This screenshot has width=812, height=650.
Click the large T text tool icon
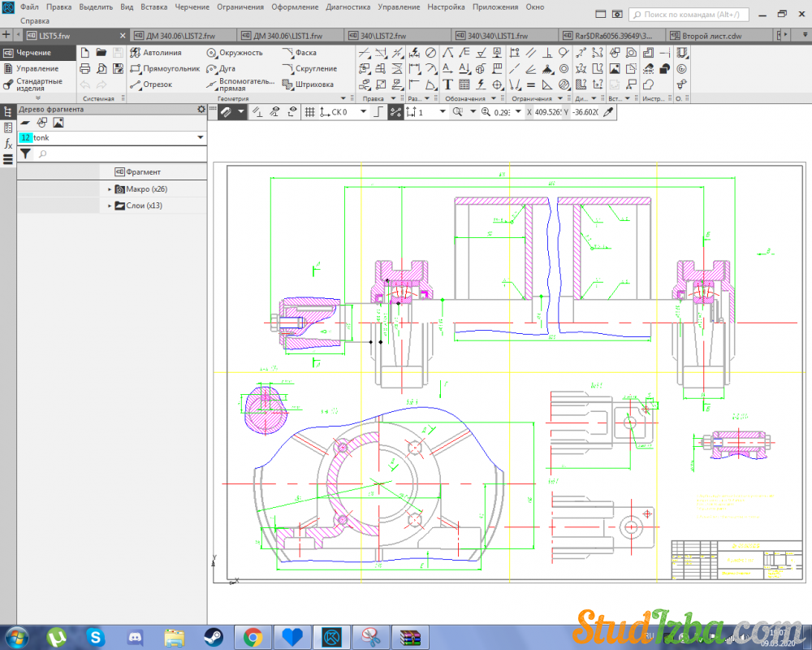(x=447, y=84)
